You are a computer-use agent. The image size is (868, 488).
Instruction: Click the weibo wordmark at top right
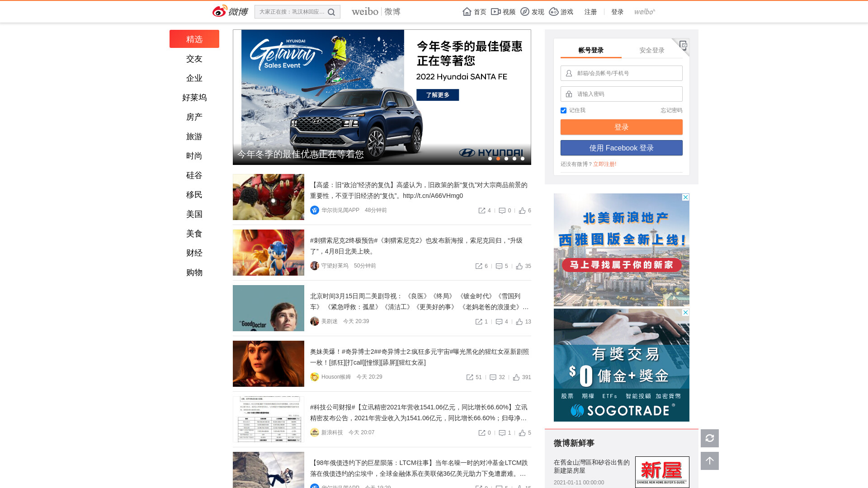645,12
